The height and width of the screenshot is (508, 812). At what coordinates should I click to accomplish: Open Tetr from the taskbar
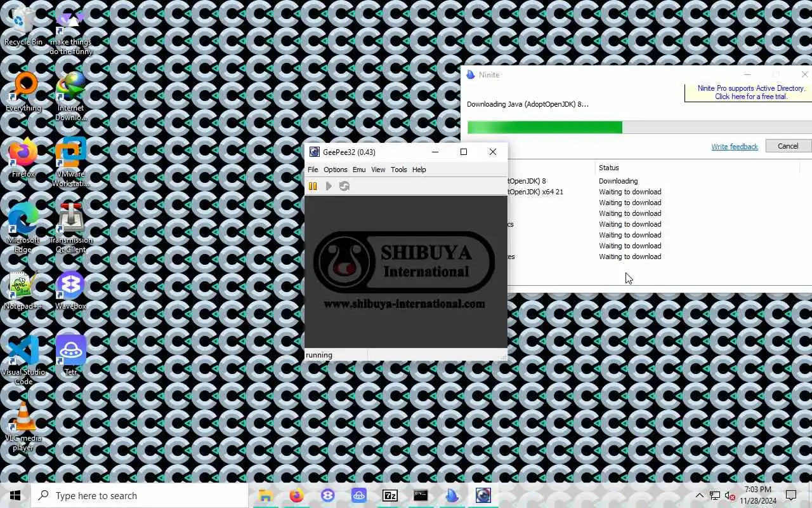pyautogui.click(x=358, y=495)
